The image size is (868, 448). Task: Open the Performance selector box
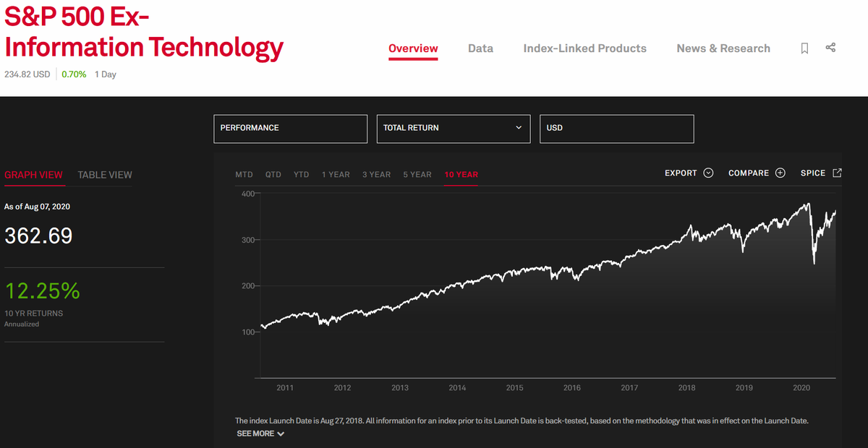[290, 128]
